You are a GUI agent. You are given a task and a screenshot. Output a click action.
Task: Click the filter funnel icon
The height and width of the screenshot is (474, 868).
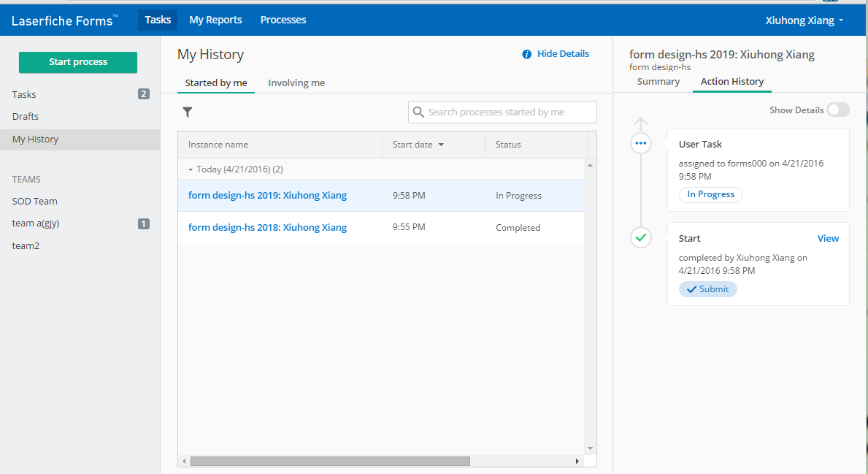pyautogui.click(x=188, y=112)
